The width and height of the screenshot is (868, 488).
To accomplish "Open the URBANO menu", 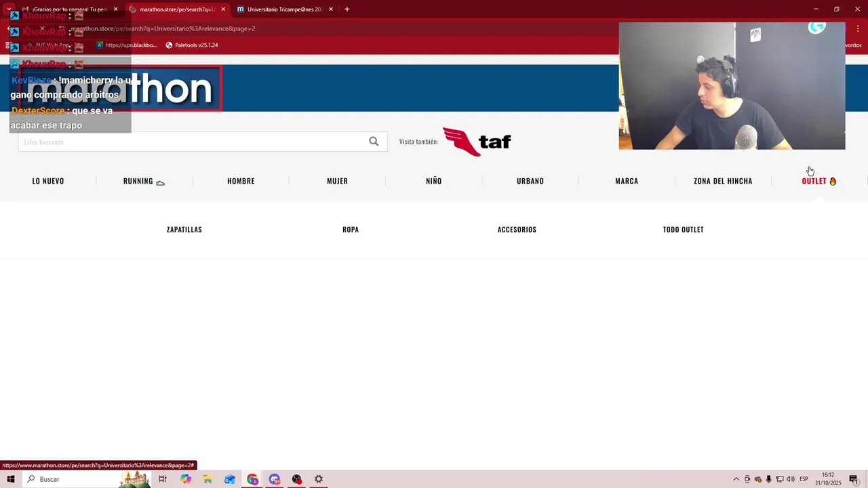I will pyautogui.click(x=530, y=181).
